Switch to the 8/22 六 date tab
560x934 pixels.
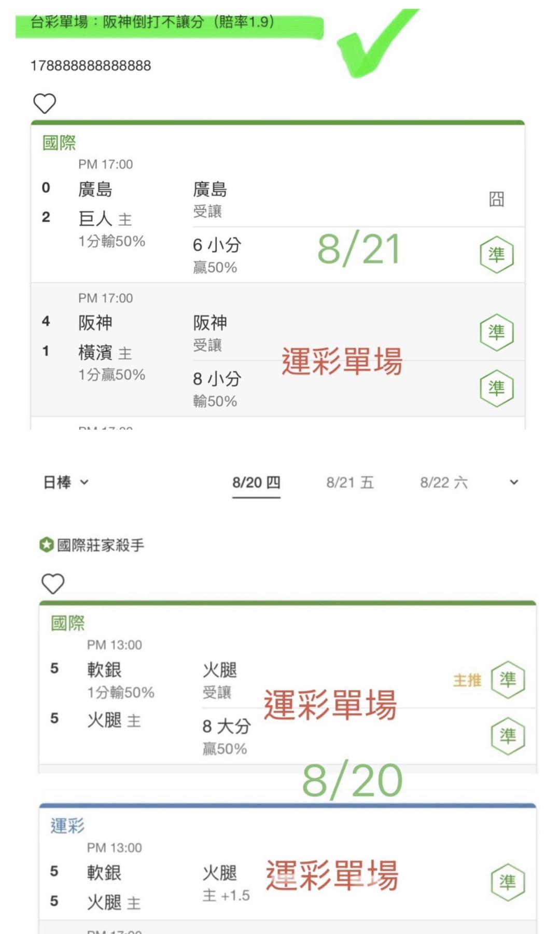(444, 483)
